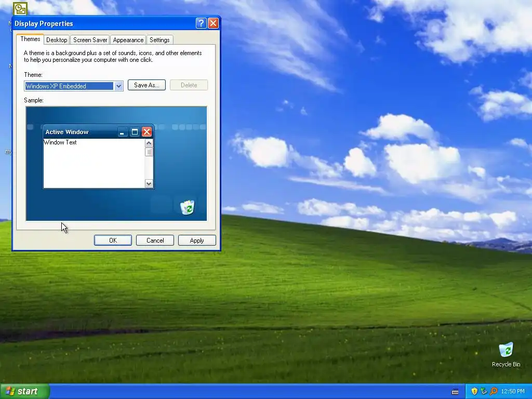Open the Appearance tab
Screen dimensions: 532x399
[128, 39]
